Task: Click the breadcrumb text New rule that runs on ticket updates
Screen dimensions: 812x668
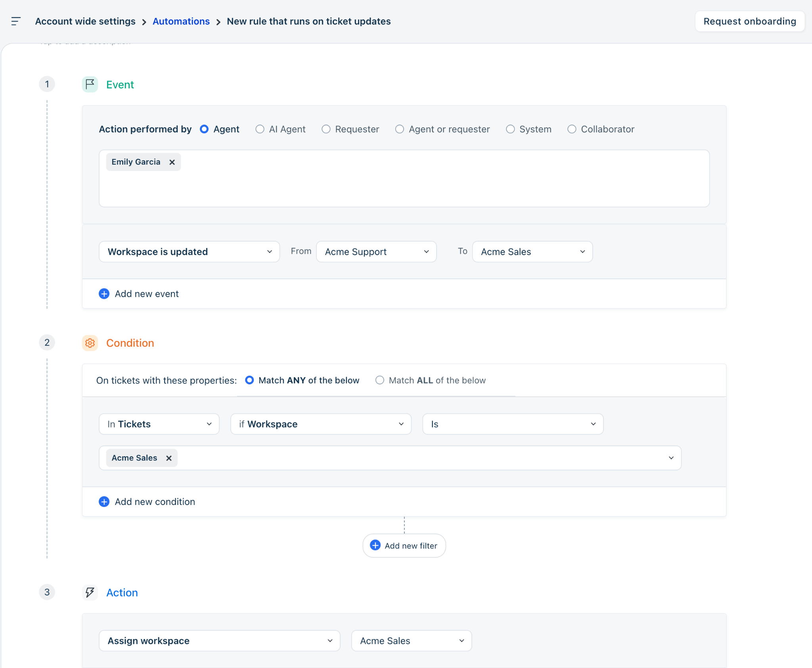Action: (309, 21)
